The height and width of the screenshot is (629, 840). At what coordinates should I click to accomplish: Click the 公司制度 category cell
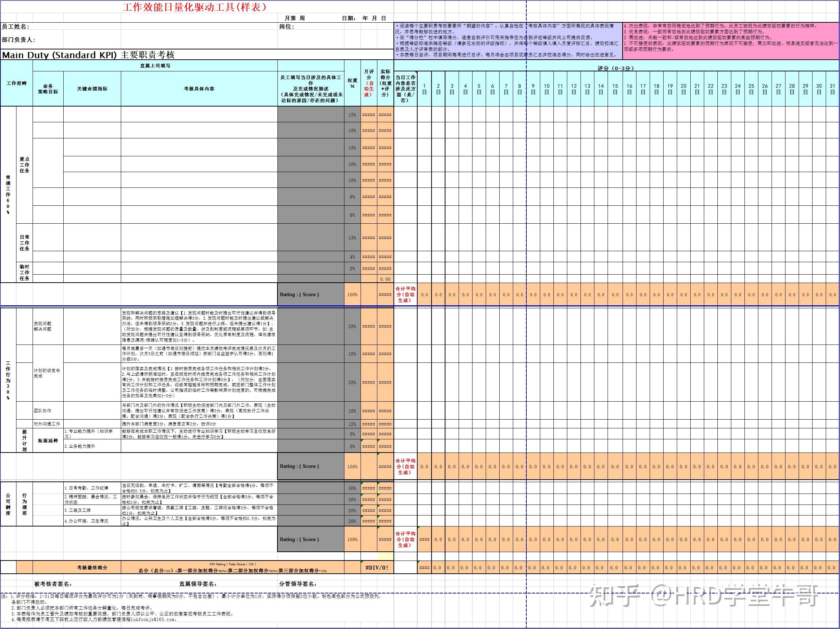coord(8,504)
